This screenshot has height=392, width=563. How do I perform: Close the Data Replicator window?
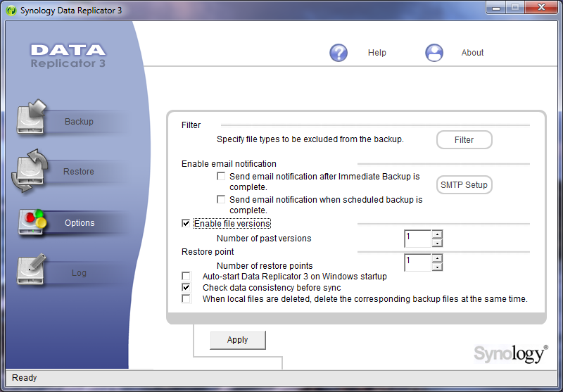541,7
